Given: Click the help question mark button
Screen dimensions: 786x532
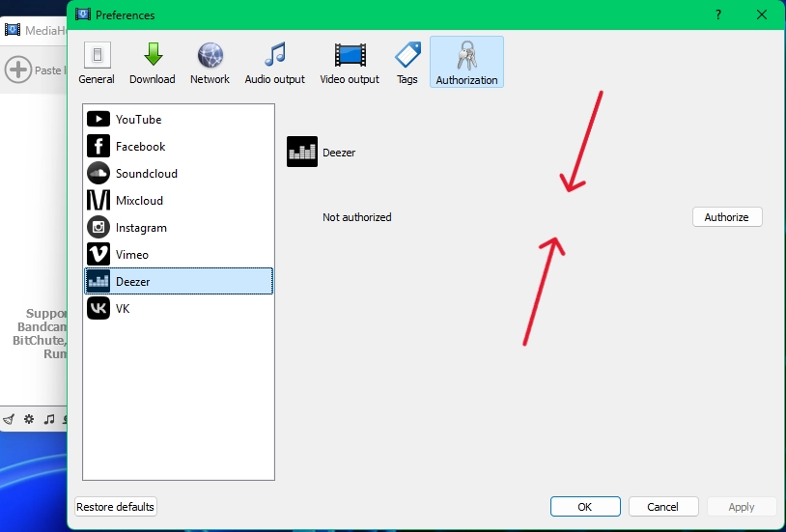Looking at the screenshot, I should tap(717, 14).
